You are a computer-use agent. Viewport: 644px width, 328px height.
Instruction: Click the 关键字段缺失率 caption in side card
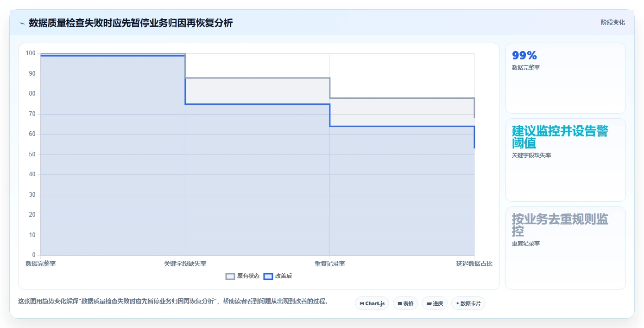point(531,155)
